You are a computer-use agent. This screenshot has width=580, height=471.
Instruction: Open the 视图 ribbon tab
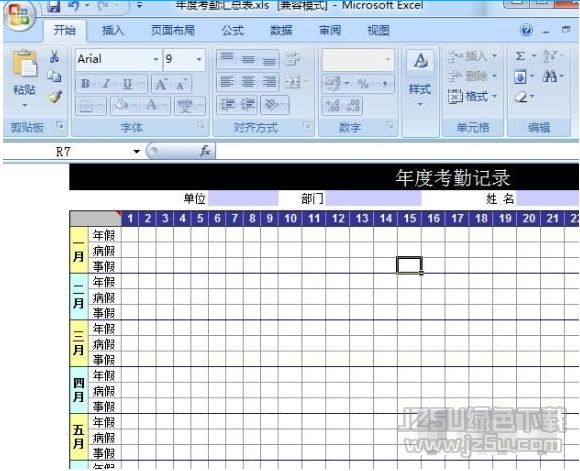tap(378, 30)
